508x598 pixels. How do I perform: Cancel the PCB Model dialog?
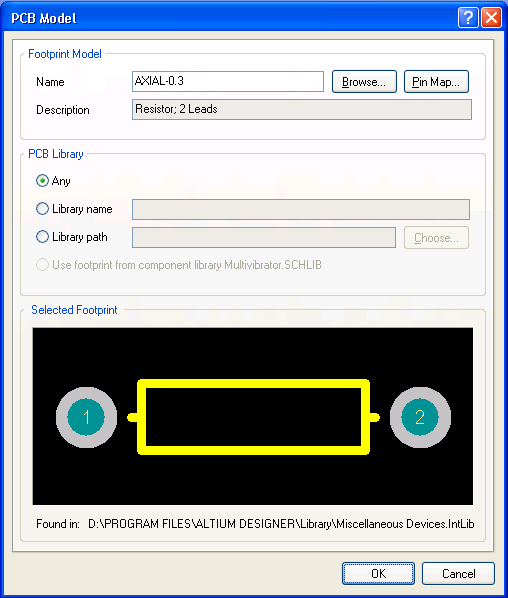(x=458, y=573)
